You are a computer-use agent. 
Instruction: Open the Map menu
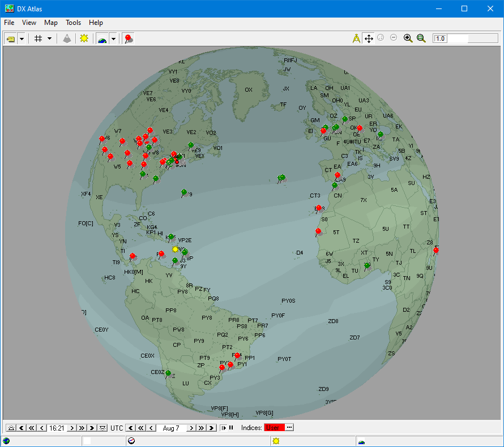coord(50,23)
